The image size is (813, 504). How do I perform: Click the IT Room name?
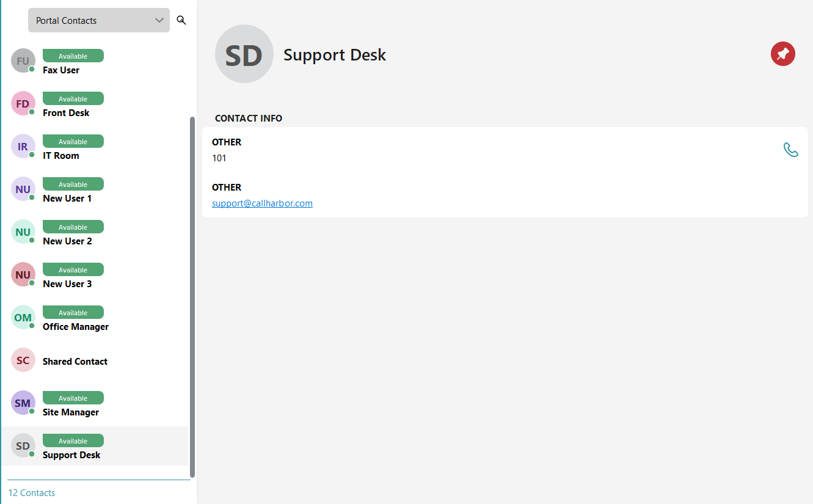61,156
